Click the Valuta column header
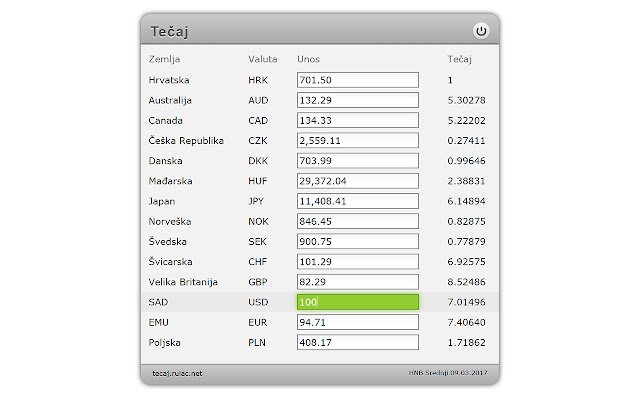The width and height of the screenshot is (640, 400). click(262, 59)
